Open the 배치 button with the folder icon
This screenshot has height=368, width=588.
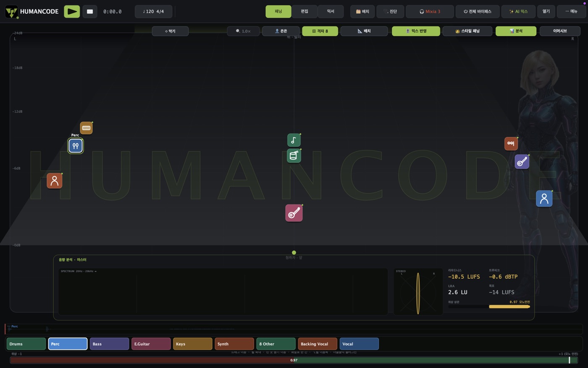(x=362, y=11)
